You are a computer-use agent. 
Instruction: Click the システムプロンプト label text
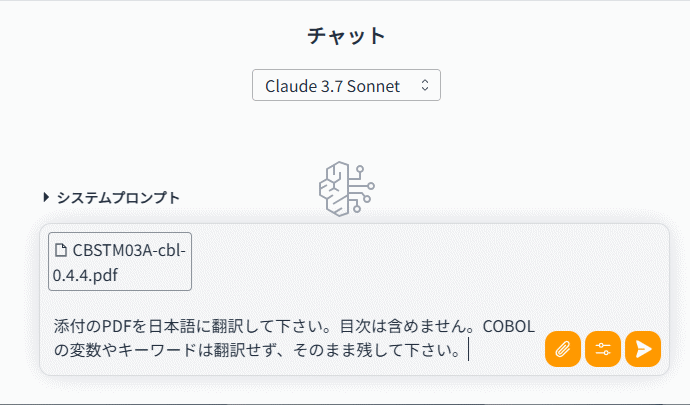point(118,197)
